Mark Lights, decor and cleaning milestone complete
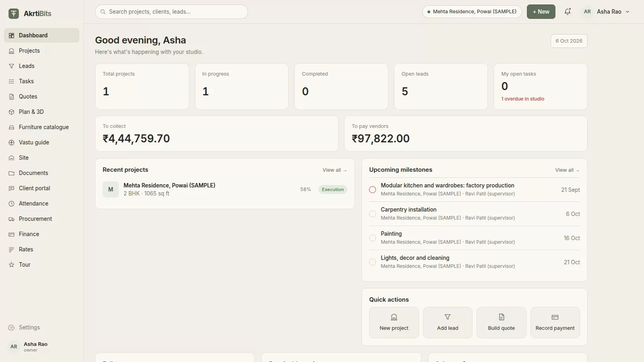The height and width of the screenshot is (362, 644). pos(373,262)
